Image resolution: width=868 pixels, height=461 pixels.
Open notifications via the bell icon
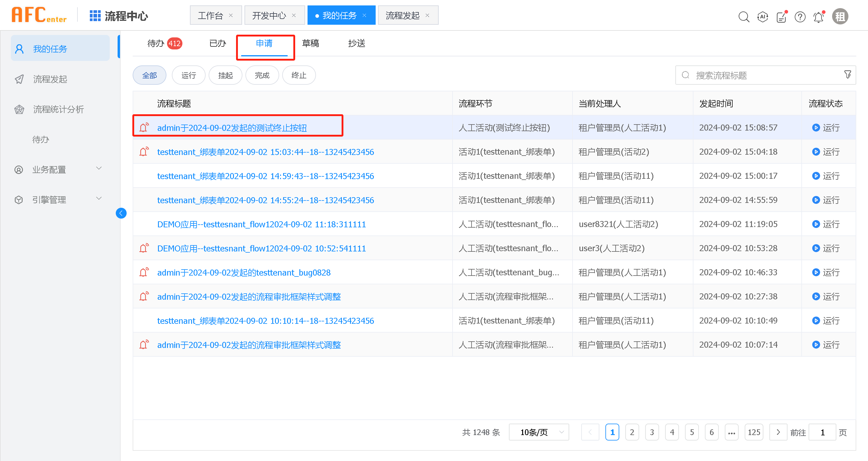coord(819,17)
